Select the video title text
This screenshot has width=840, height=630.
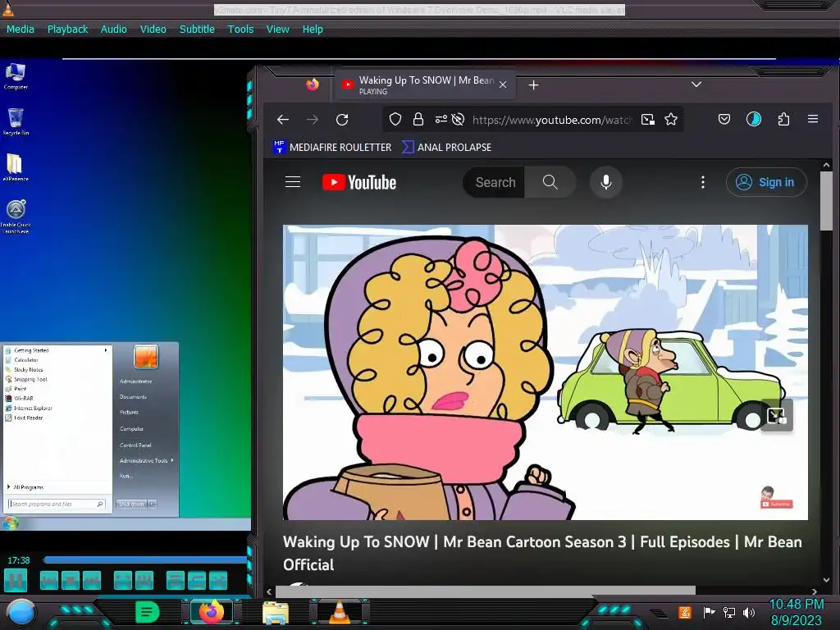point(542,553)
